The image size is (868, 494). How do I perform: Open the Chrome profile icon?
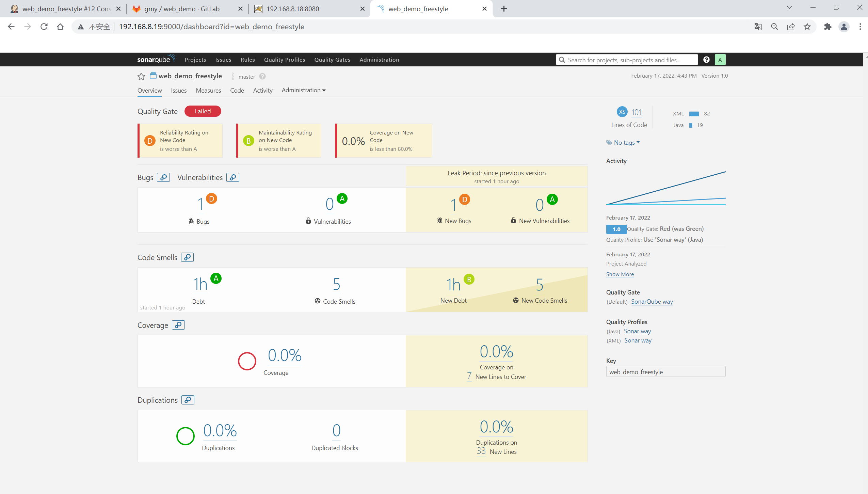click(844, 27)
